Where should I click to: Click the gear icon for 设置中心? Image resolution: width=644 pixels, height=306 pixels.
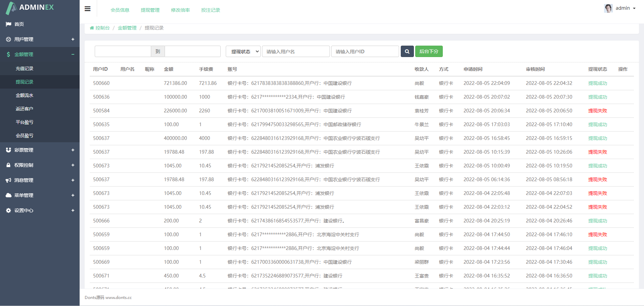(x=8, y=210)
